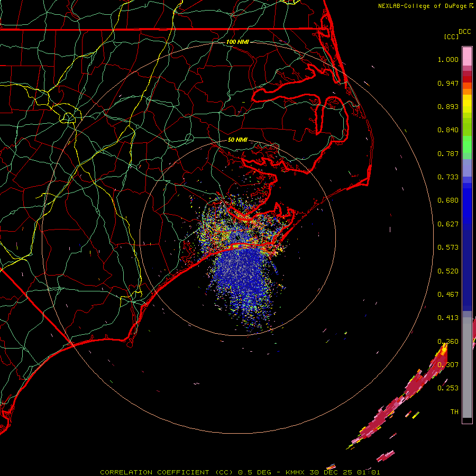
Task: Click the 0.680 legend value
Action: 448,200
